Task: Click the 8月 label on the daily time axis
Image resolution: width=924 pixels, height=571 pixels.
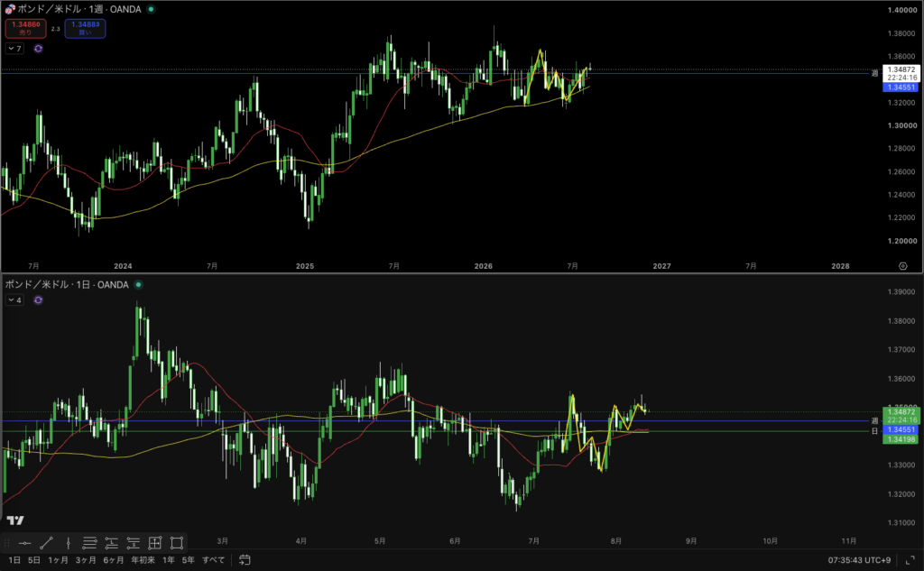Action: coord(616,541)
